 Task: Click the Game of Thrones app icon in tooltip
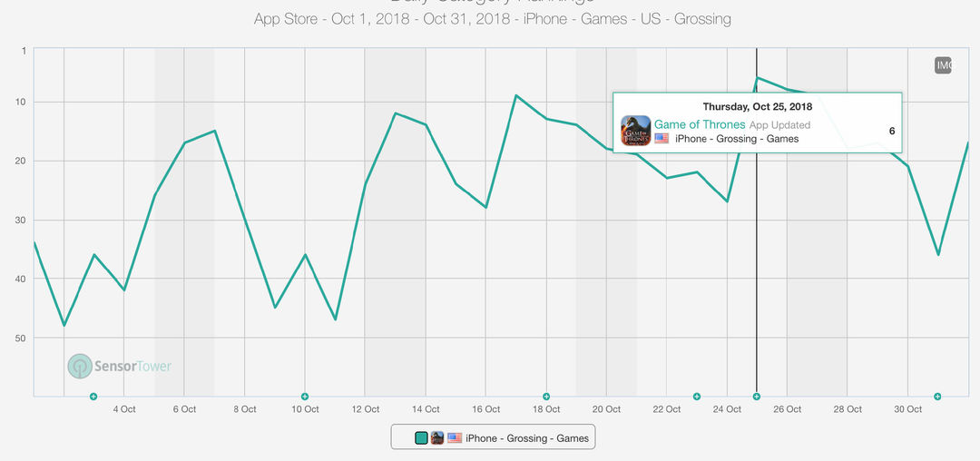pyautogui.click(x=635, y=131)
